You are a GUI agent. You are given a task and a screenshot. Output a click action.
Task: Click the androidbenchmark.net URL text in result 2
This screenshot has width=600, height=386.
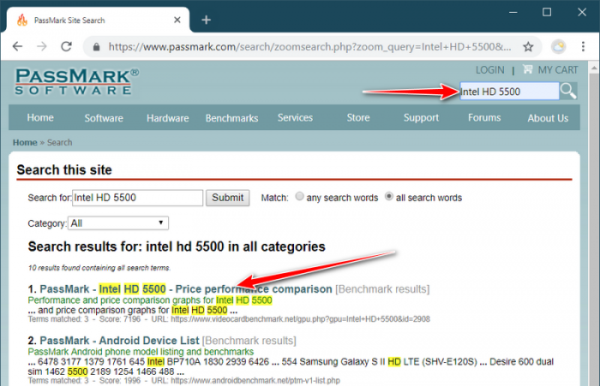tap(255, 381)
